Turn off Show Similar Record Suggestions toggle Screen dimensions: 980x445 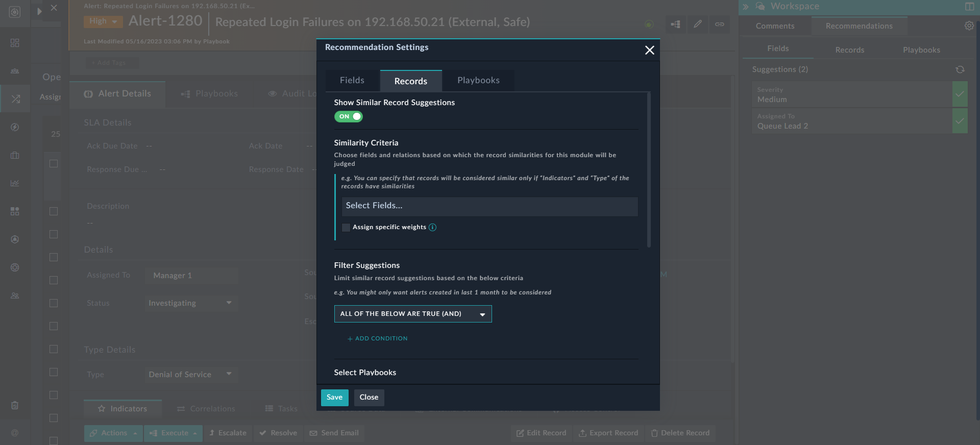(349, 116)
